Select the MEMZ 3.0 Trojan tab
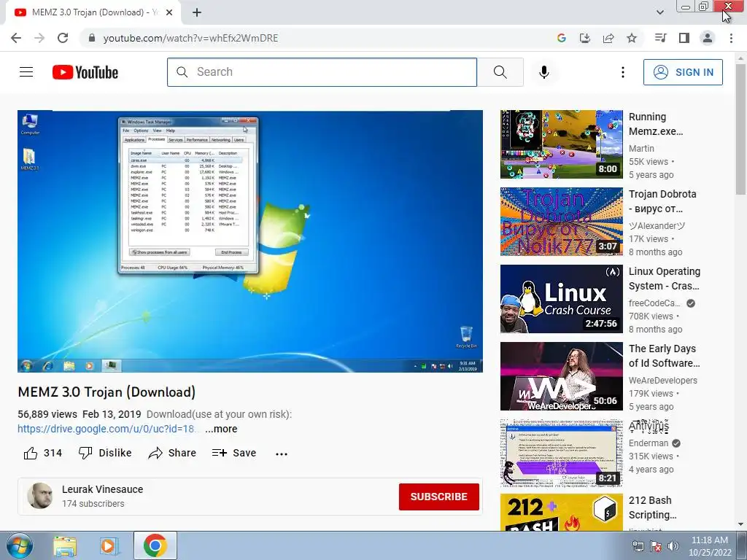Screen dimensions: 747x560 tap(93, 13)
